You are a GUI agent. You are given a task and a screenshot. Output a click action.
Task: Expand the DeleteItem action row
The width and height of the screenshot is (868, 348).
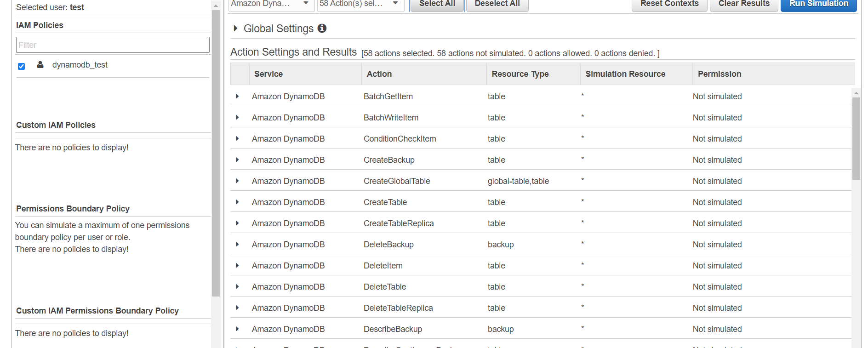tap(237, 265)
